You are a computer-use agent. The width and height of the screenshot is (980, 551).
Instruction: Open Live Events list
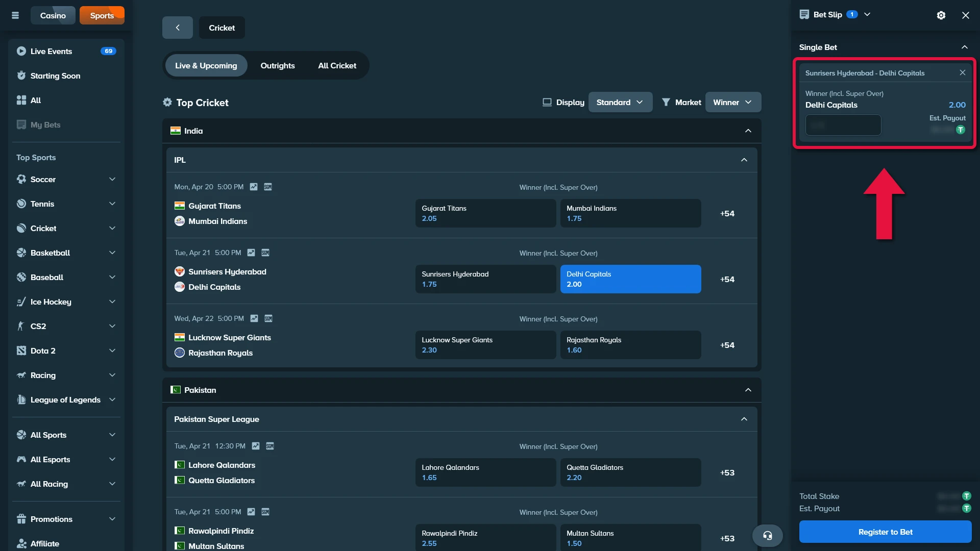coord(66,51)
